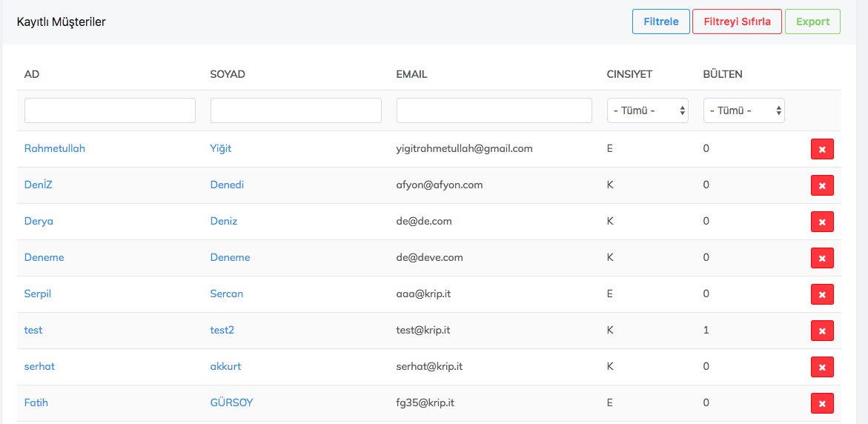
Task: Delete Fatih GÜRSOY from the list
Action: point(822,403)
